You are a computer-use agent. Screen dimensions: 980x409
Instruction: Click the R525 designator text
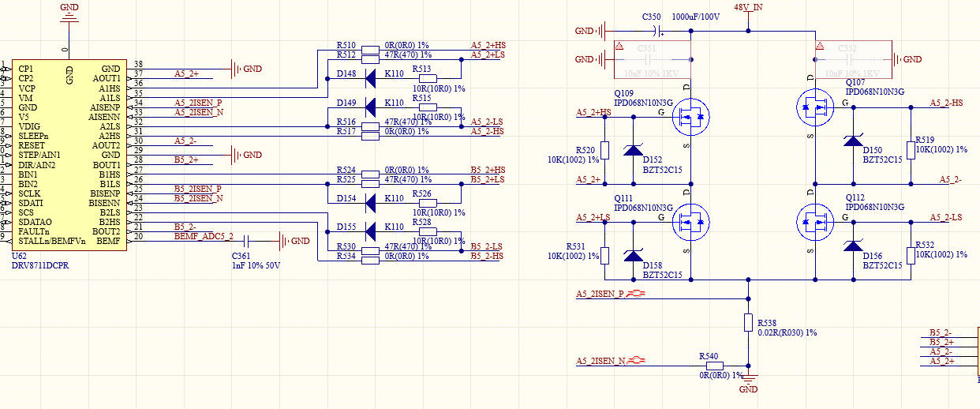click(346, 179)
